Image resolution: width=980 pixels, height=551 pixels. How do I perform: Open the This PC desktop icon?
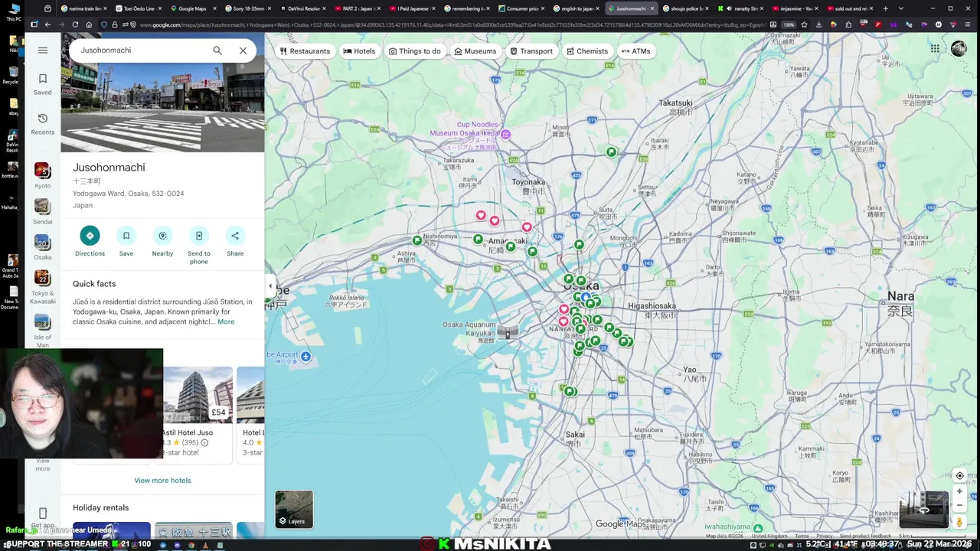pos(13,13)
